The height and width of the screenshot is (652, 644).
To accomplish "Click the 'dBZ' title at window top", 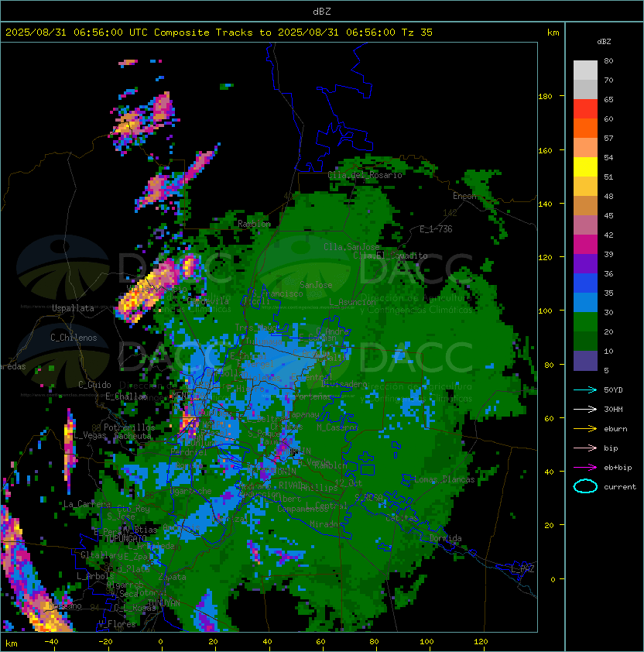I will click(322, 11).
